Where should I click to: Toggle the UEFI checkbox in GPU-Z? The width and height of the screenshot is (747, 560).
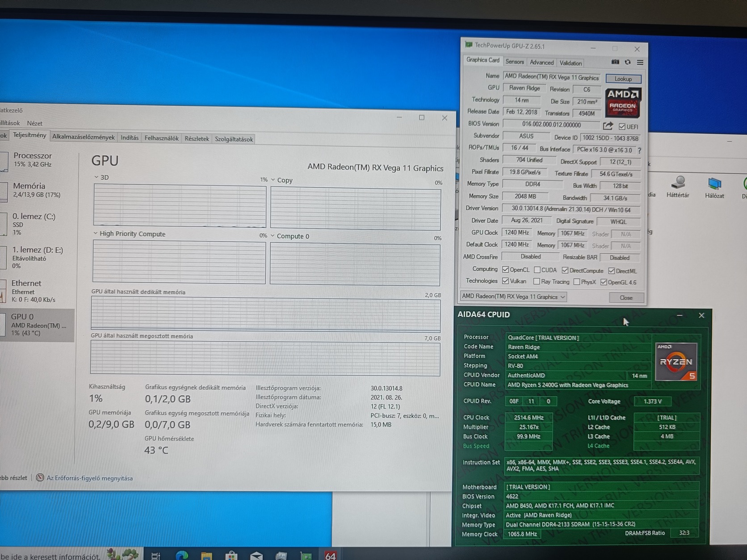622,127
